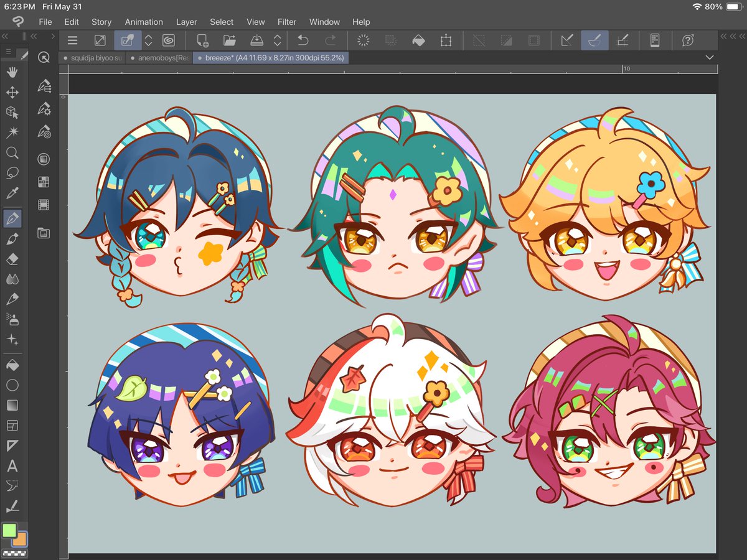Toggle Snap to Grid

tap(622, 40)
